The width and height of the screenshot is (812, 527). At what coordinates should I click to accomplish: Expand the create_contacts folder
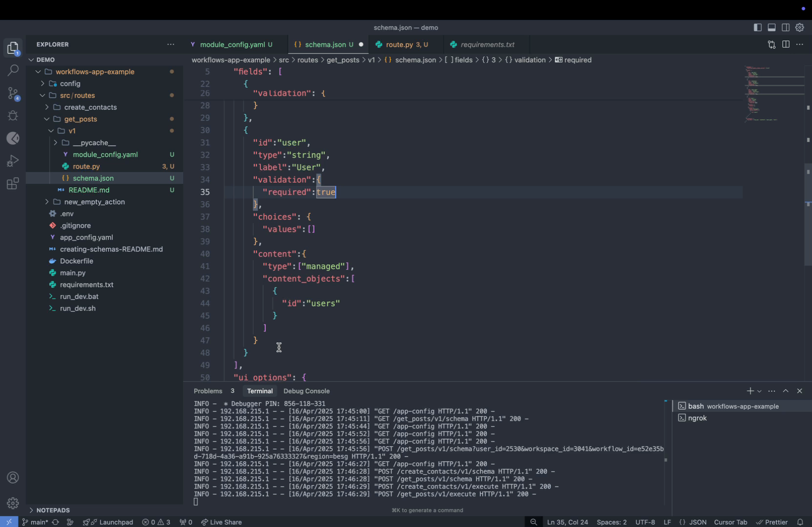pyautogui.click(x=90, y=107)
